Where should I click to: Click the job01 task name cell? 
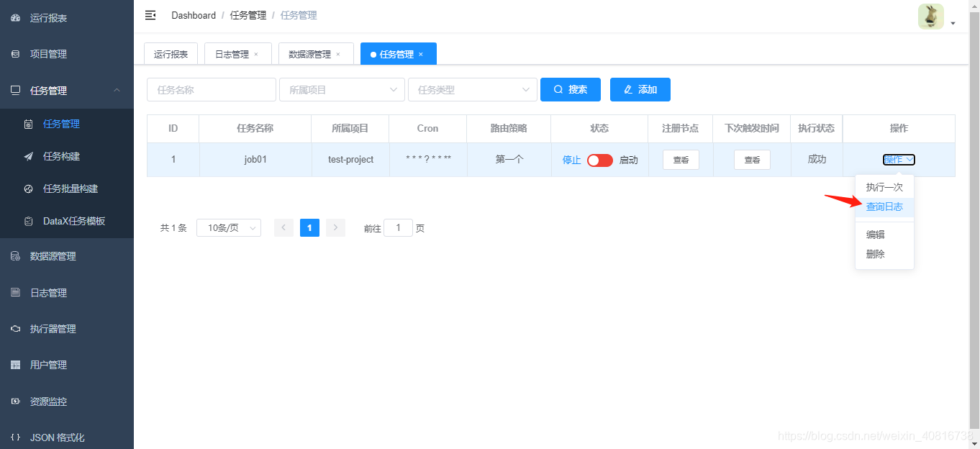tap(255, 160)
